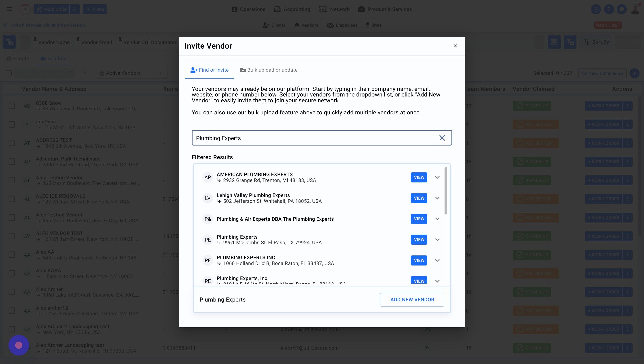Screen dimensions: 644x364
Task: Expand the AMERICAN PLUMBING EXPERTS result
Action: (x=437, y=177)
